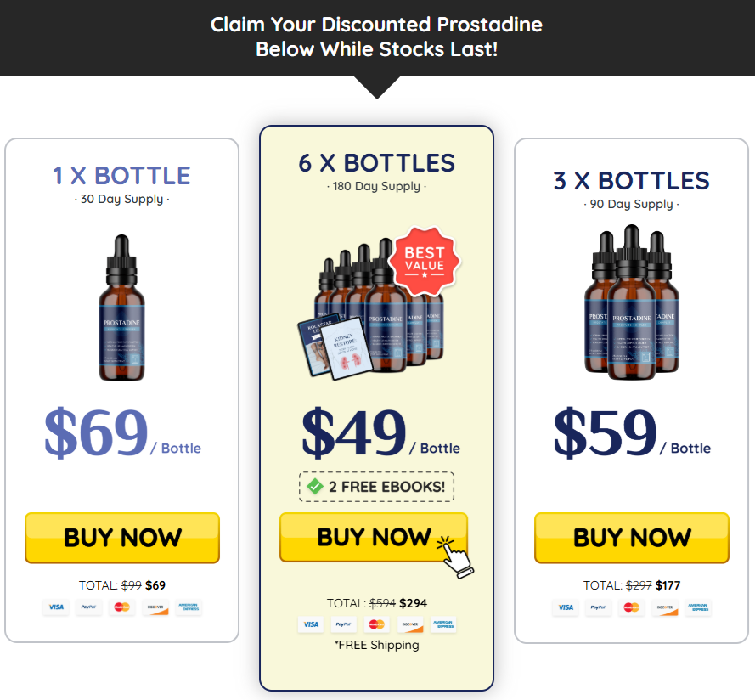This screenshot has height=700, width=755.
Task: Click the $59 per bottle price
Action: coord(632,432)
